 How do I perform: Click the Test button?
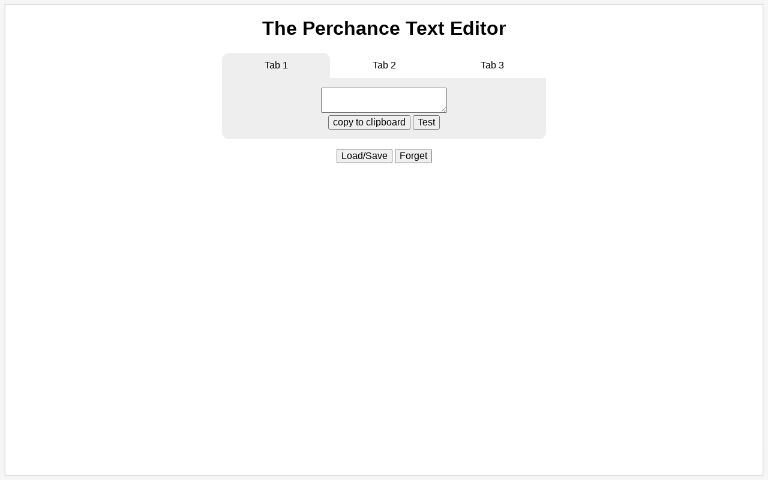point(427,122)
